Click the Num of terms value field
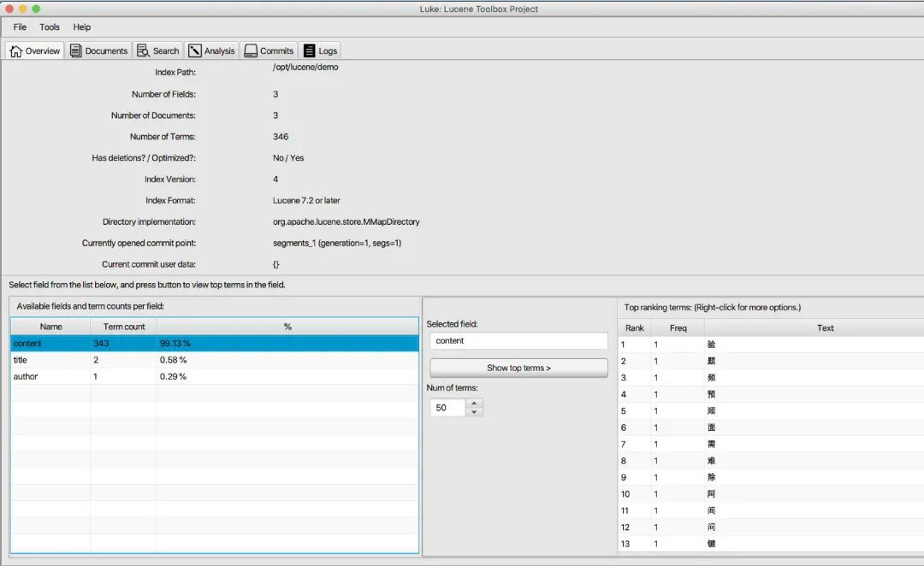The width and height of the screenshot is (924, 566). [447, 408]
